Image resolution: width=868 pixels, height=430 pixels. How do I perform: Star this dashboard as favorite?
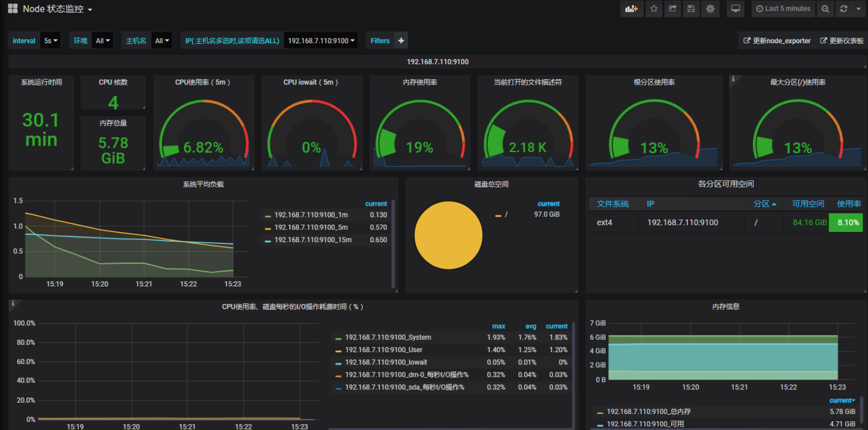[x=654, y=9]
